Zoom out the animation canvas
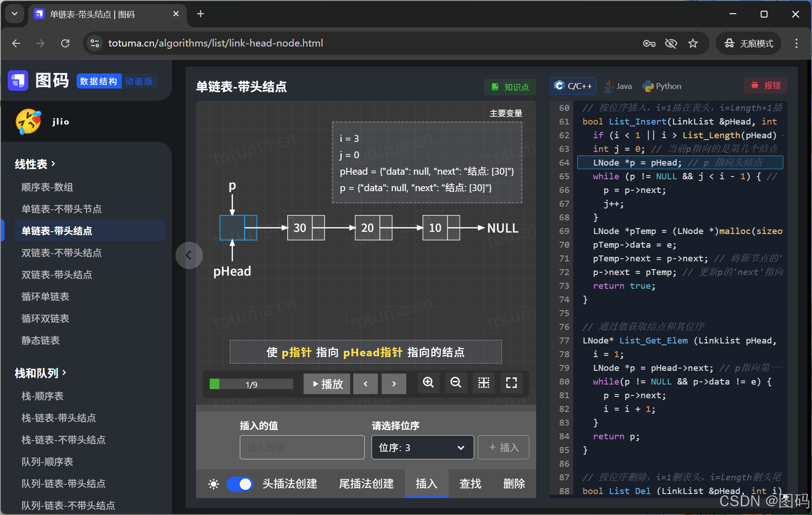812x515 pixels. [456, 383]
